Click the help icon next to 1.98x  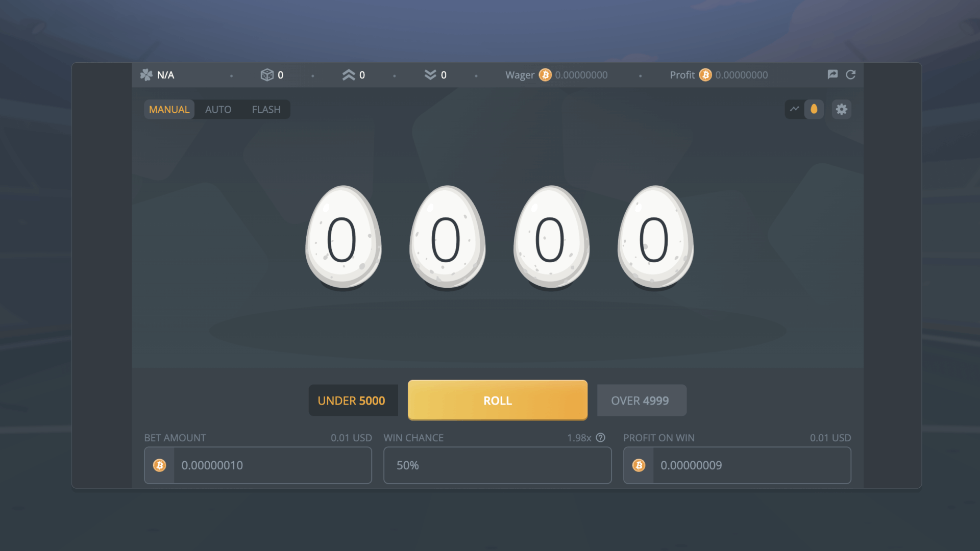pos(600,437)
